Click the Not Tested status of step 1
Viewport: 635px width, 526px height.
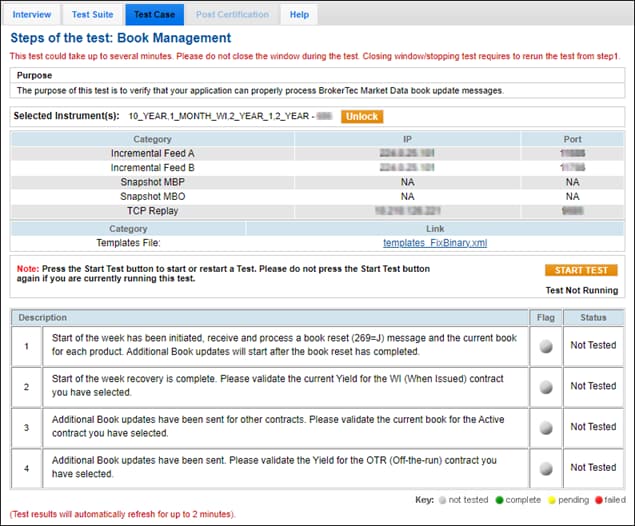click(x=593, y=346)
